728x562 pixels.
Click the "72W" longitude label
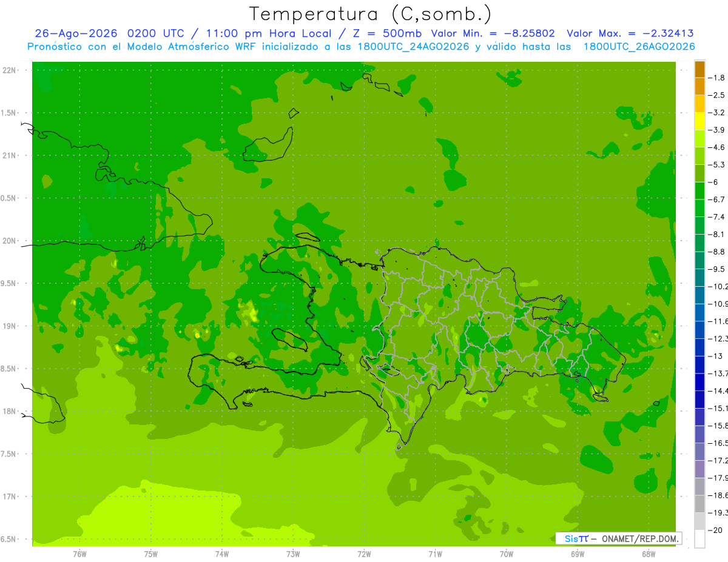click(365, 554)
